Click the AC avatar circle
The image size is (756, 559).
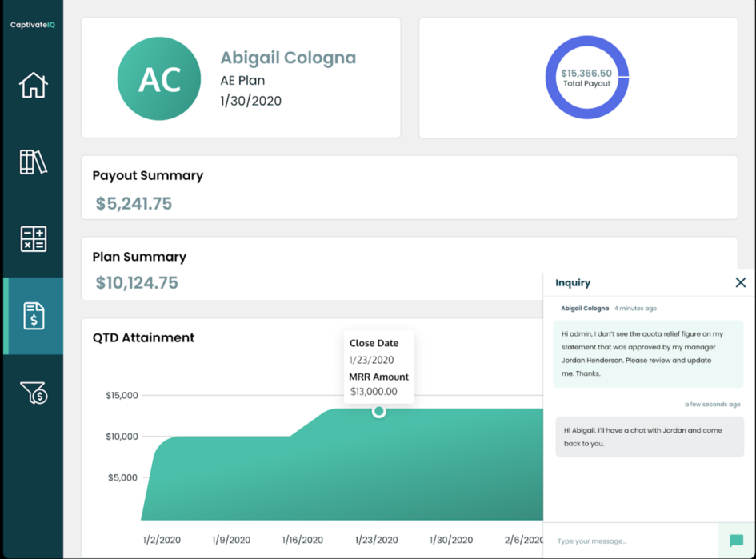[158, 78]
